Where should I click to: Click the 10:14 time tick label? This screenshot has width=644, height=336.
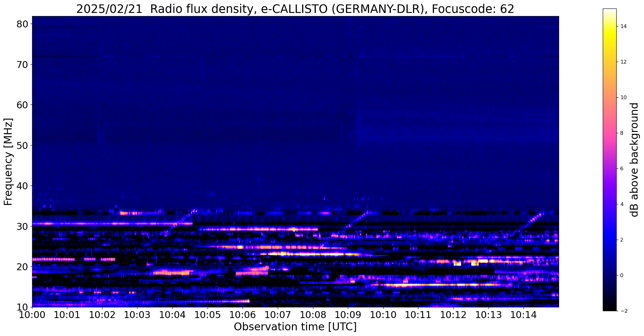point(524,315)
